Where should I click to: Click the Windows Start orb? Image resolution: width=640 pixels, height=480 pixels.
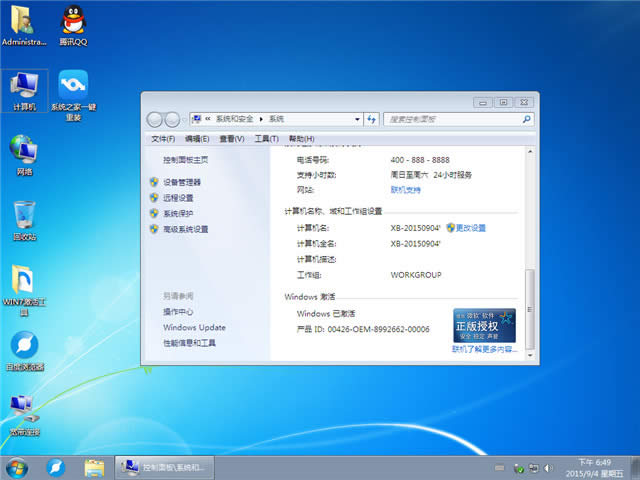point(17,467)
